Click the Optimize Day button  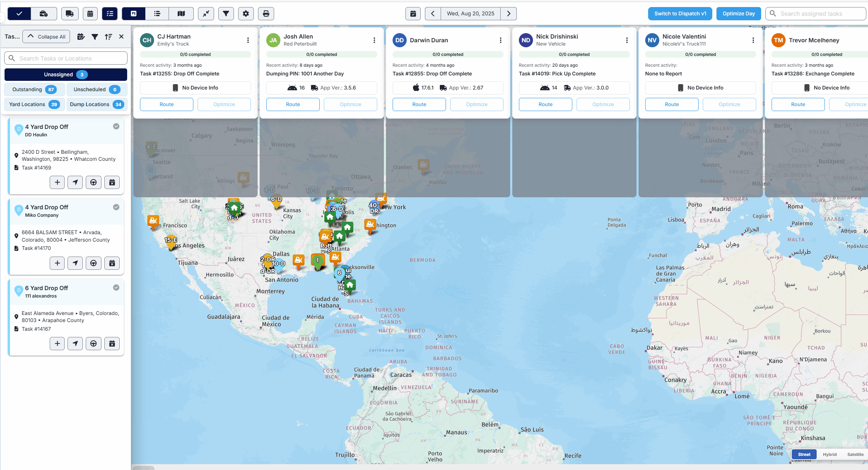[x=739, y=14]
